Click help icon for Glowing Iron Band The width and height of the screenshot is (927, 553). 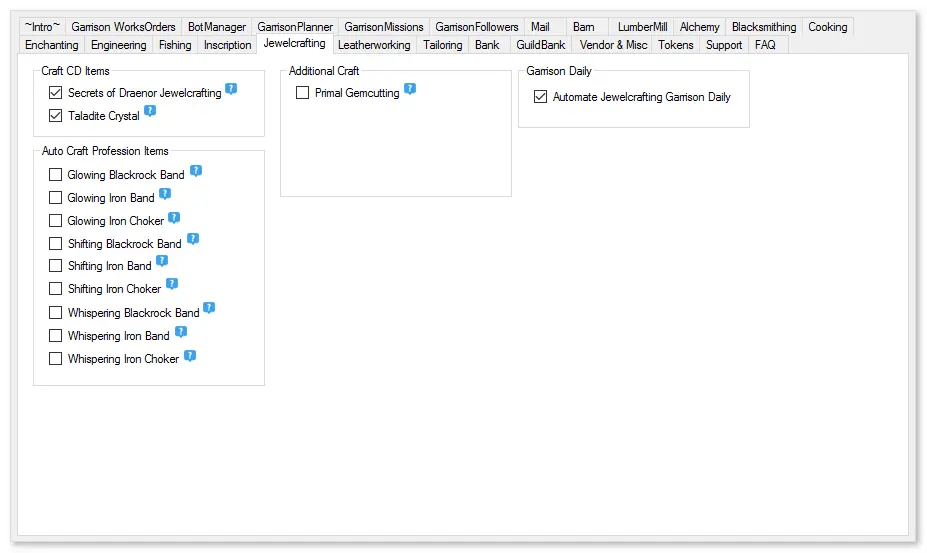pos(165,194)
